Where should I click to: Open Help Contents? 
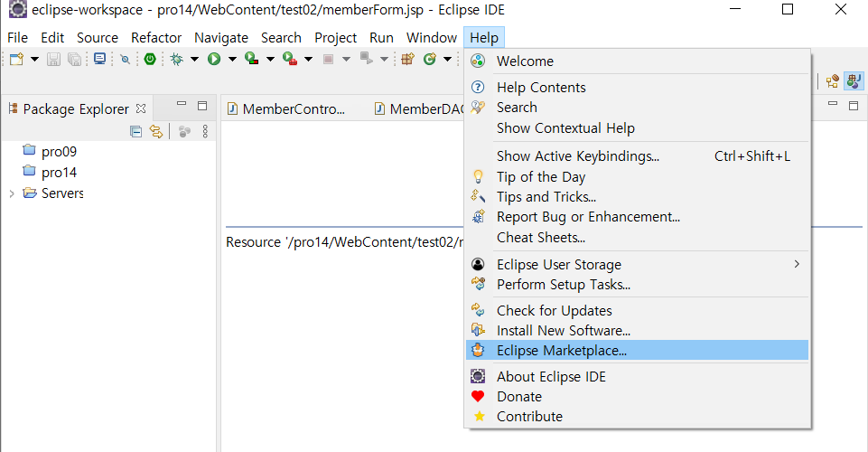click(637, 88)
